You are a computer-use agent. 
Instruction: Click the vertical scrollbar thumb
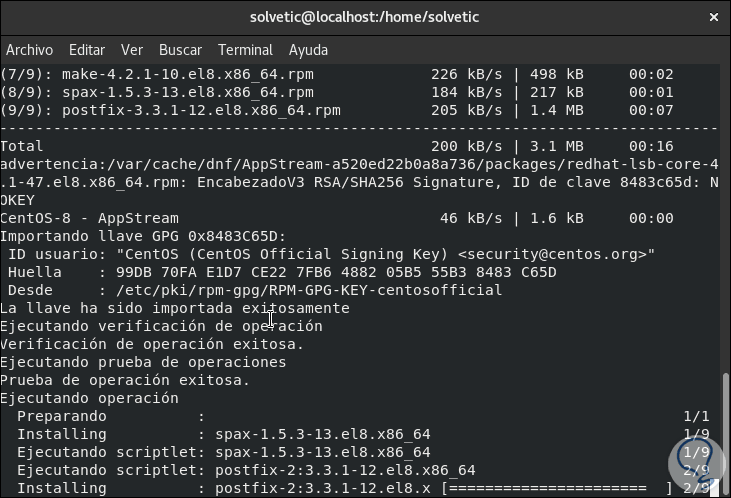(725, 430)
